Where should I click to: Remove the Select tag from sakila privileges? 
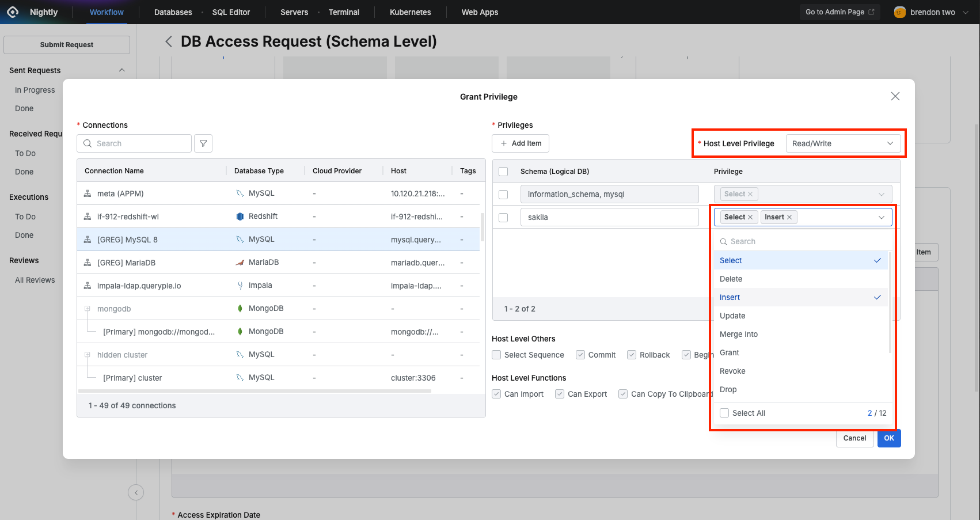(750, 217)
